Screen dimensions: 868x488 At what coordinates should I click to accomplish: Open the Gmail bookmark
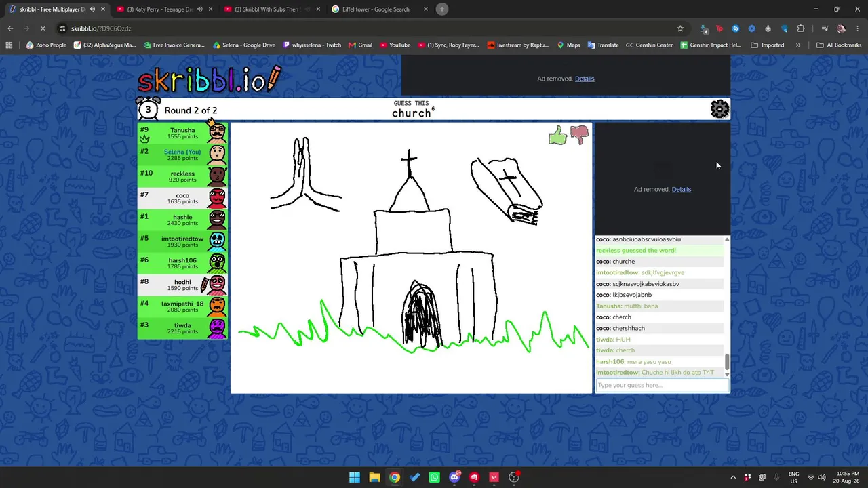(360, 45)
